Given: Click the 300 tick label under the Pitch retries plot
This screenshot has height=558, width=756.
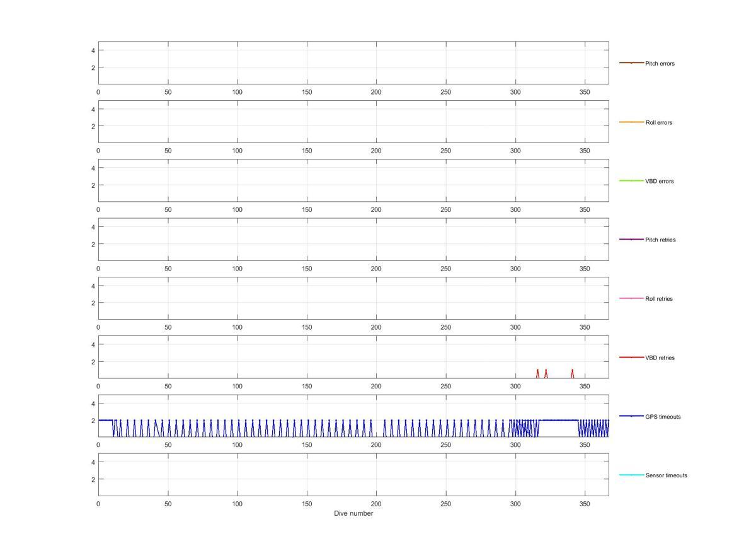Looking at the screenshot, I should pos(515,269).
